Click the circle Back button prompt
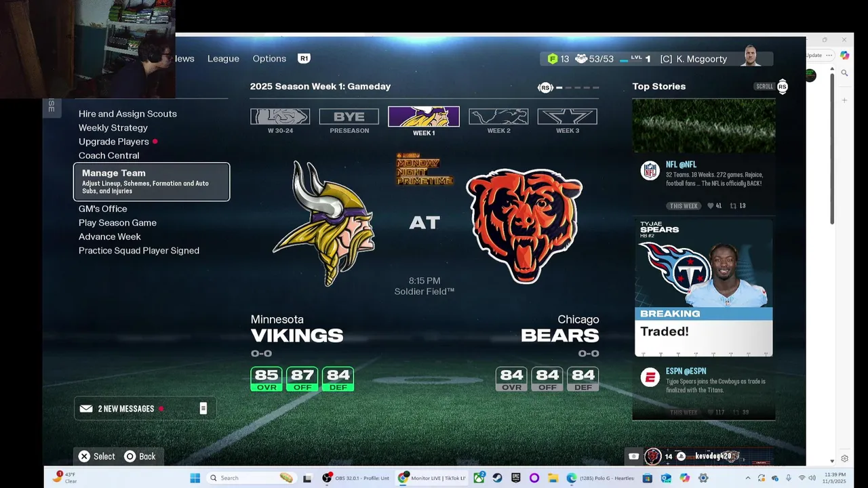 [140, 457]
